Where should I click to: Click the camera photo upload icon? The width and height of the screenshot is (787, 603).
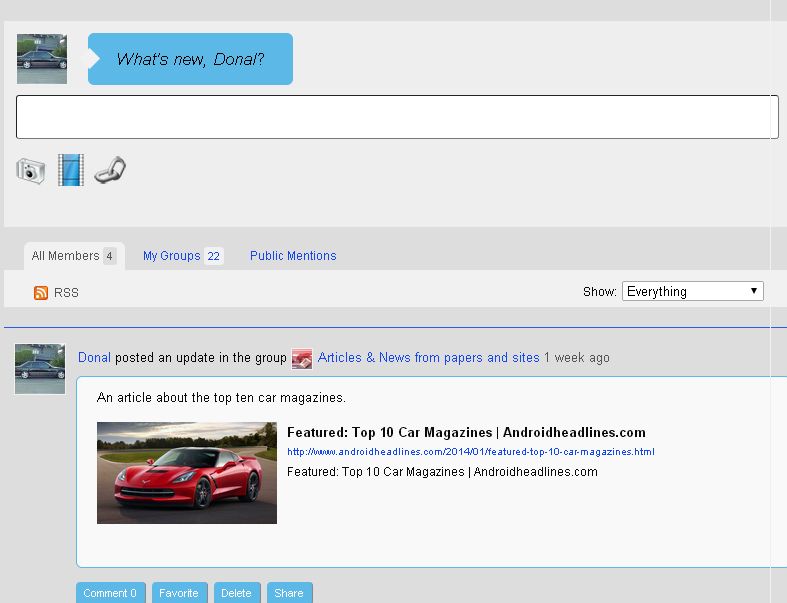[31, 170]
